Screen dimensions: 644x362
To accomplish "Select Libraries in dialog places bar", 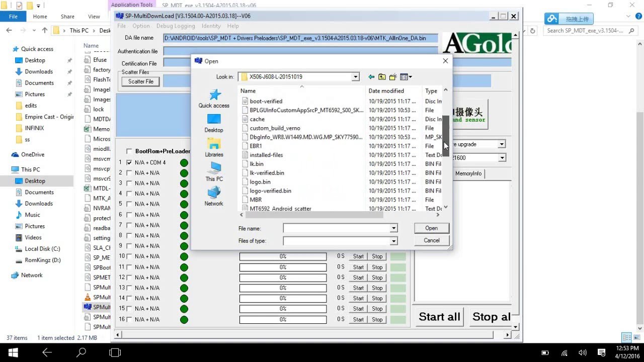I will coord(214,148).
